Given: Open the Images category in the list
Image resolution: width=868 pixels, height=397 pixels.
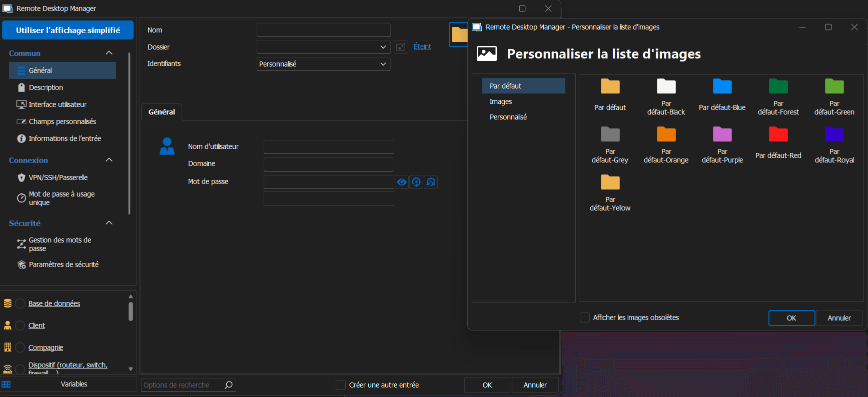Looking at the screenshot, I should 501,101.
